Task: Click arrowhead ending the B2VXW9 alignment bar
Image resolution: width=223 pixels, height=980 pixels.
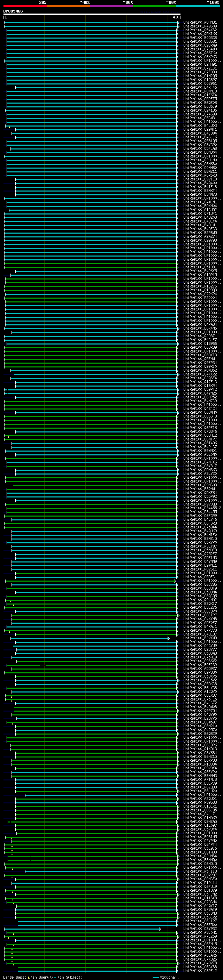Action: (169, 638)
